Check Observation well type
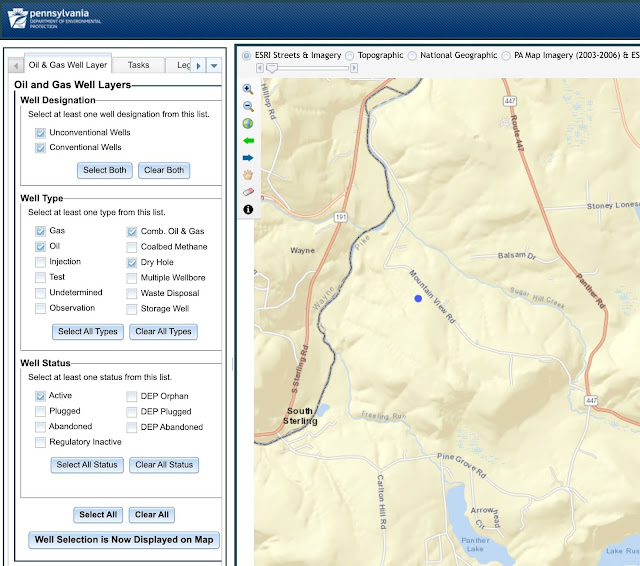Viewport: 640px width, 566px height. point(40,309)
